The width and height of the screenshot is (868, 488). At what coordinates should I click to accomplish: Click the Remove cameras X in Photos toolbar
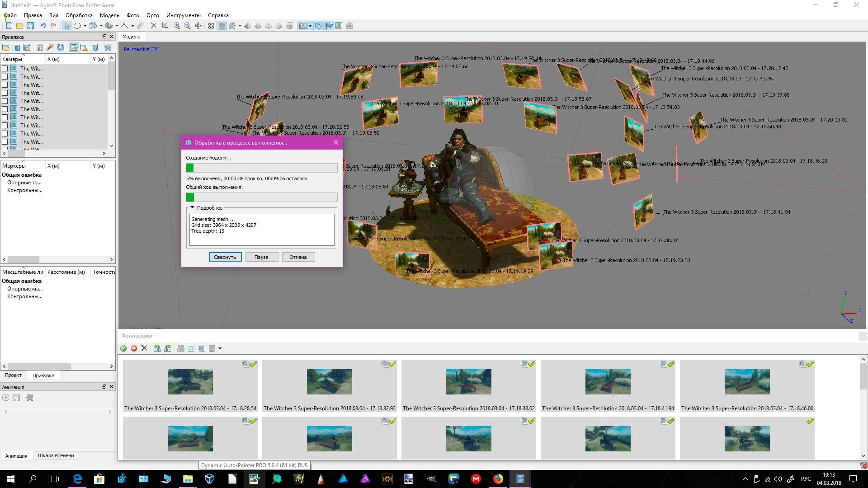pos(144,348)
